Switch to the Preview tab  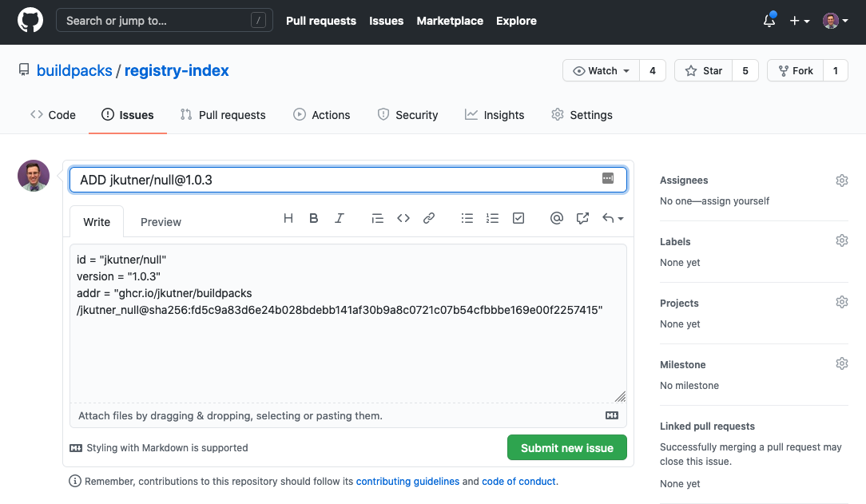tap(161, 222)
